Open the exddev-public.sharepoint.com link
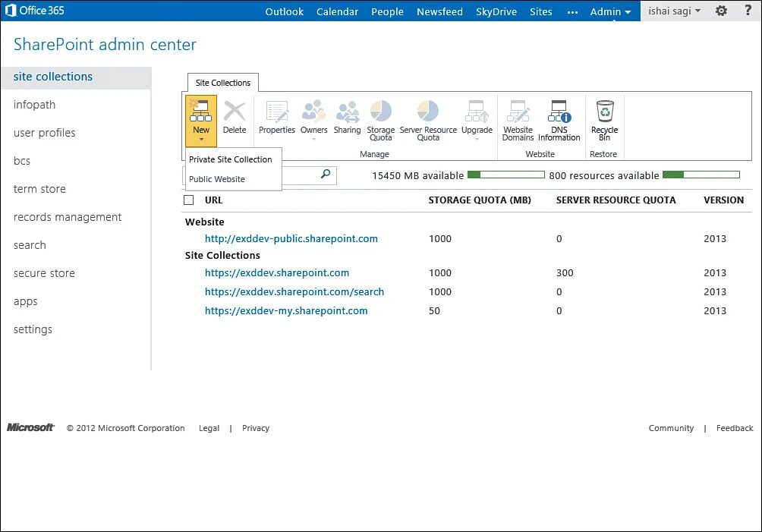This screenshot has height=532, width=762. [x=291, y=238]
